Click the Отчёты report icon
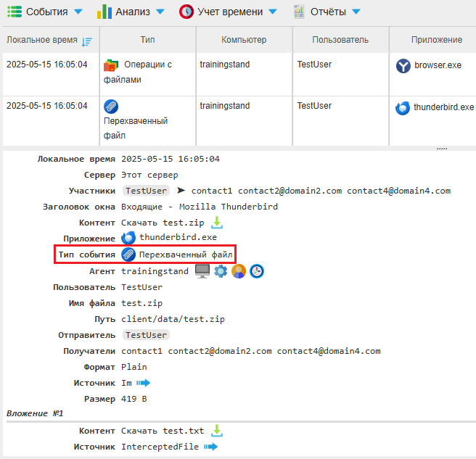 click(299, 12)
